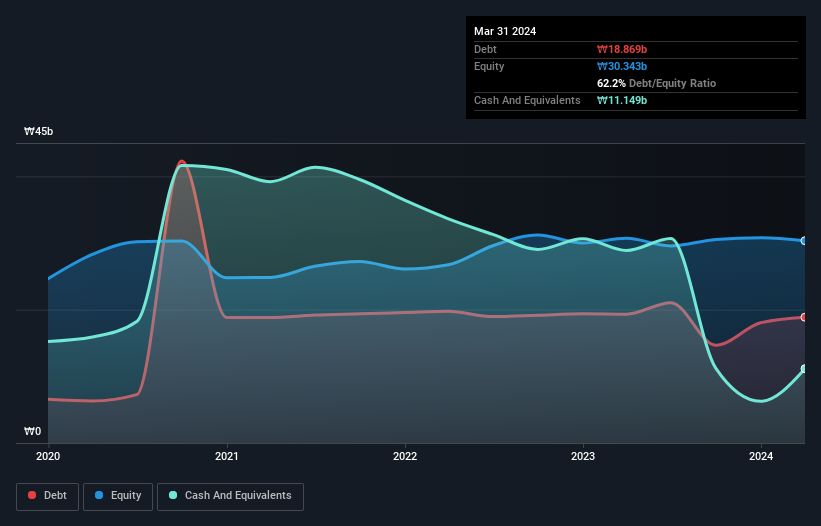Click the red Debt legend dot
The image size is (821, 526).
pyautogui.click(x=32, y=495)
